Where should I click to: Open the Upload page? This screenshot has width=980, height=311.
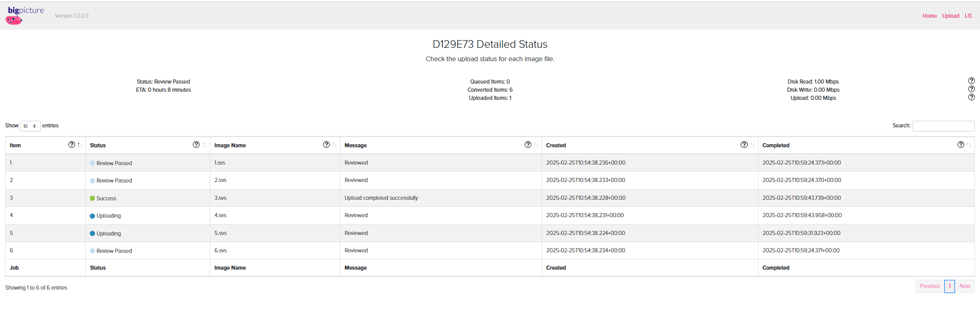(950, 16)
